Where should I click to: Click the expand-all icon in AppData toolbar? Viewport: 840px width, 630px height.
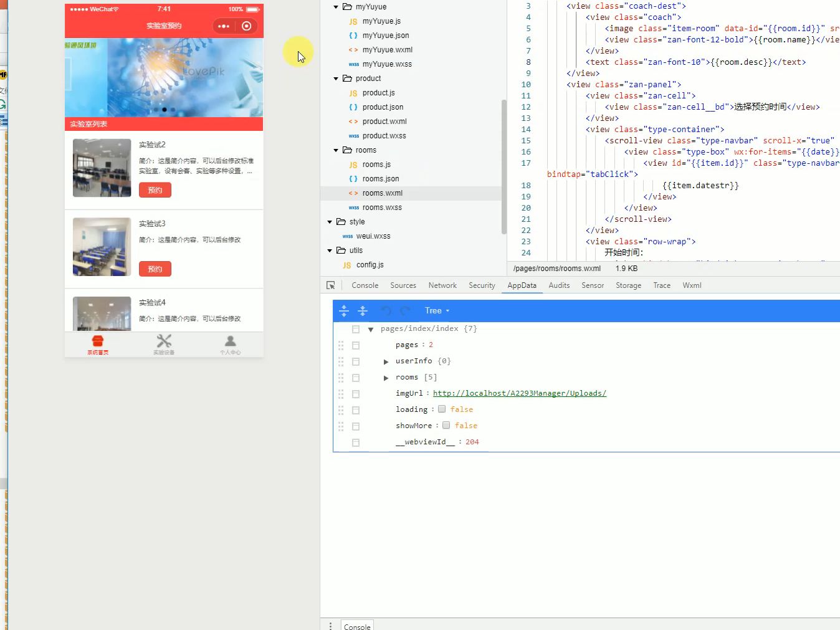tap(344, 310)
